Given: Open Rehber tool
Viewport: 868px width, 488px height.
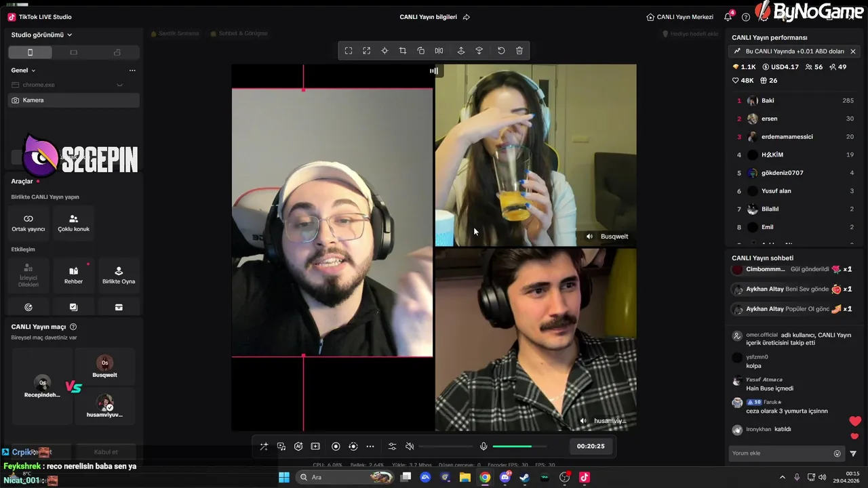Looking at the screenshot, I should click(x=74, y=275).
